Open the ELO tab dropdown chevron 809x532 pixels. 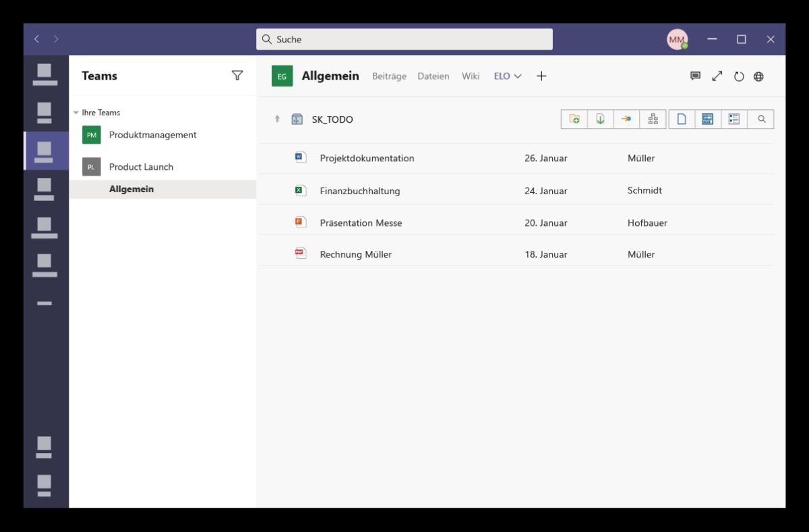pos(518,76)
